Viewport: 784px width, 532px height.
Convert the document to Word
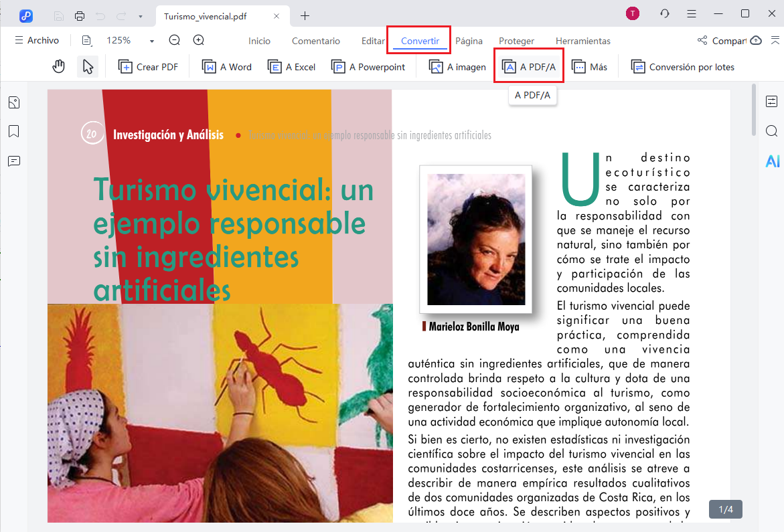(227, 66)
